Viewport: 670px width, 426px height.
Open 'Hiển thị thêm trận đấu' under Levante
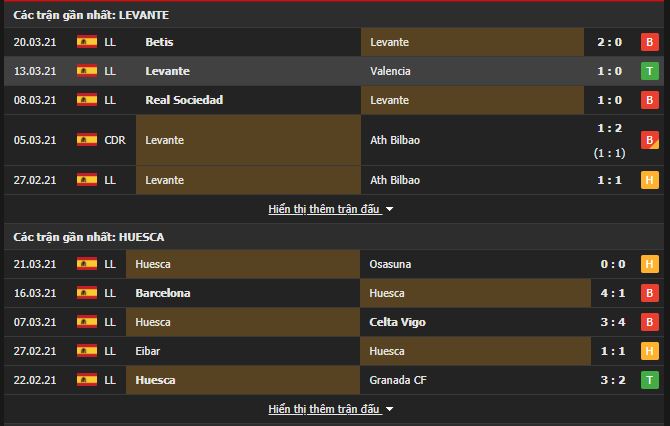click(x=324, y=209)
